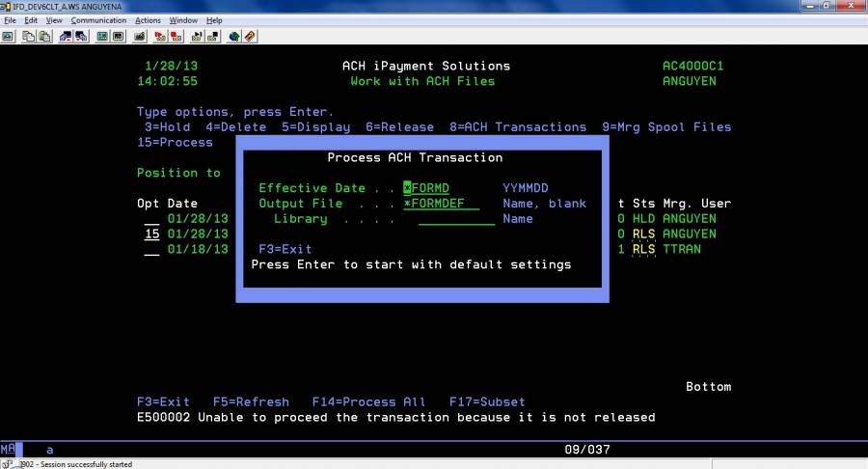Click the Receive File from Host icon

point(81,37)
